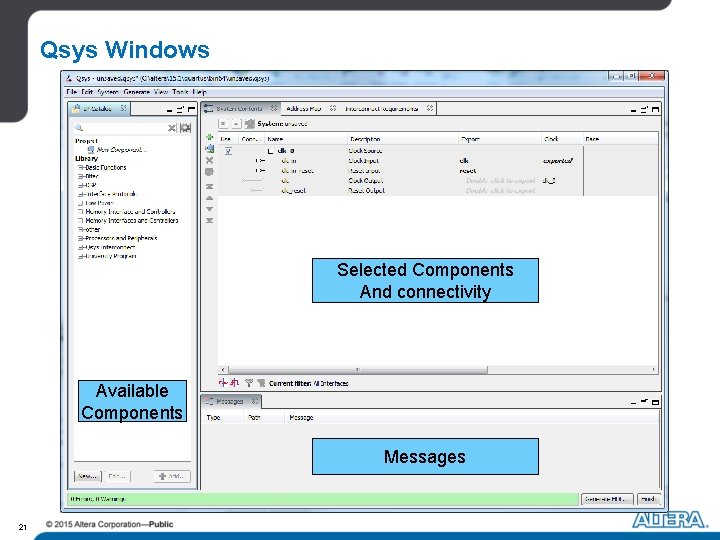Click the funnel filter icon near Current filter
This screenshot has height=540, width=720.
click(x=249, y=382)
